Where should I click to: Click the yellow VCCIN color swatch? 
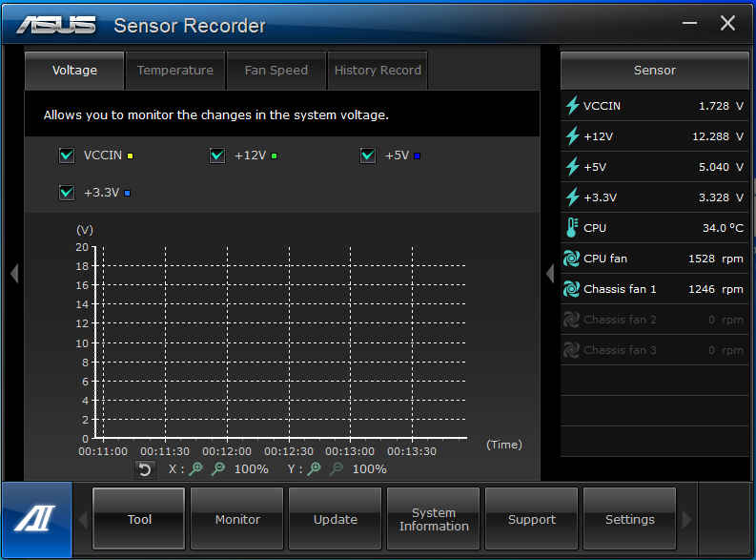click(x=130, y=156)
